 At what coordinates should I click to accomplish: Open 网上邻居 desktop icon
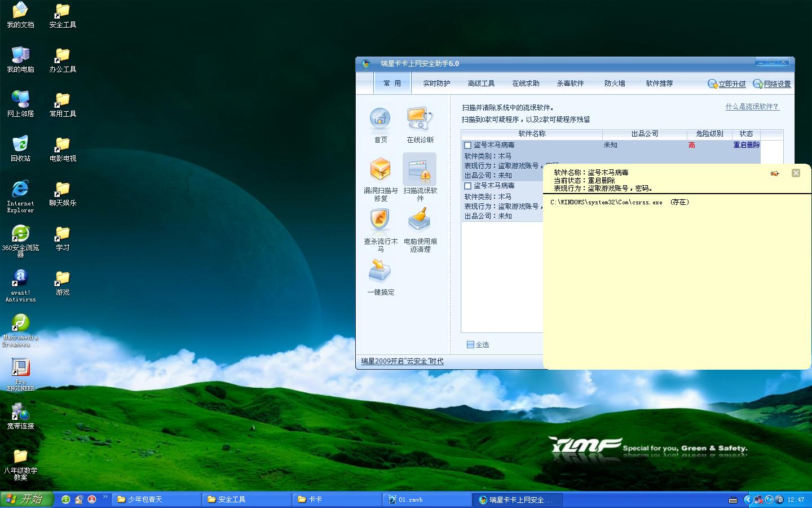[x=20, y=104]
